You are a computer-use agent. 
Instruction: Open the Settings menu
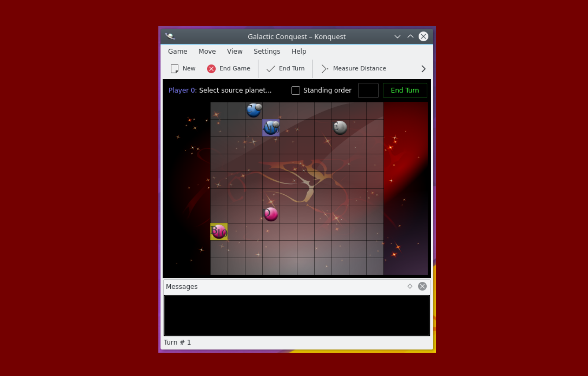click(267, 51)
